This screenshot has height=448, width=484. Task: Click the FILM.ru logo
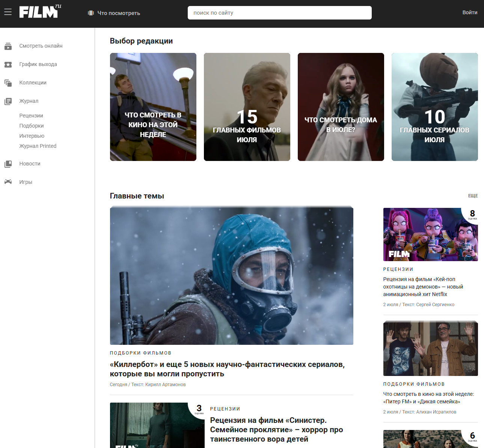tap(40, 11)
